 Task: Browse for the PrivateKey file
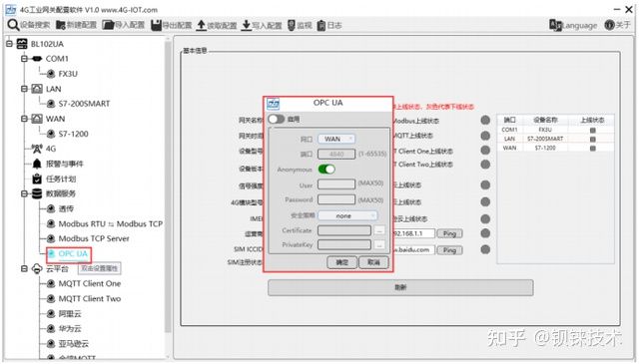(379, 245)
